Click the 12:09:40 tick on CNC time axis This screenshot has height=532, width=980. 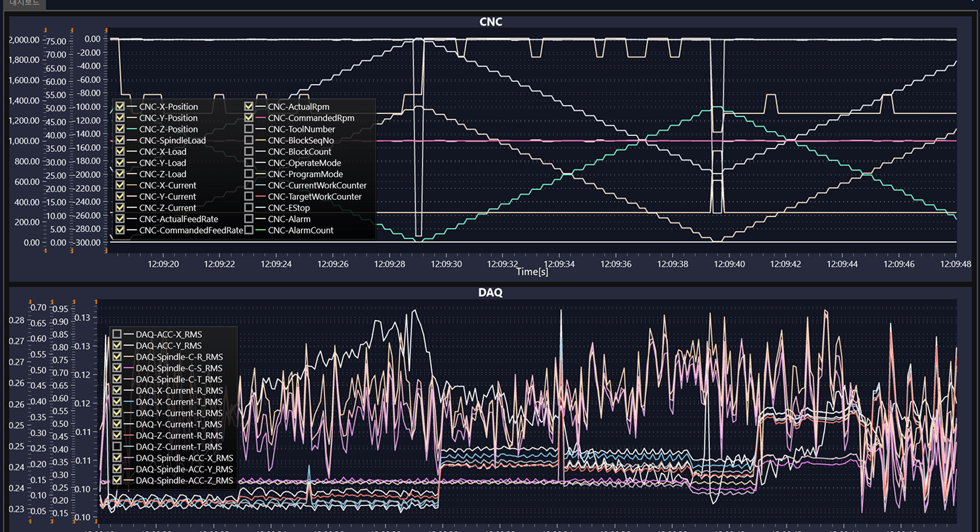pyautogui.click(x=729, y=264)
